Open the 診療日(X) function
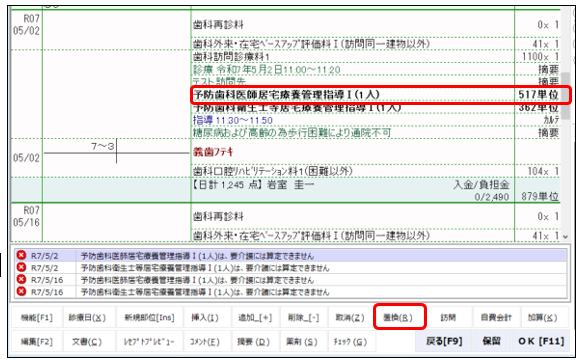 87,318
